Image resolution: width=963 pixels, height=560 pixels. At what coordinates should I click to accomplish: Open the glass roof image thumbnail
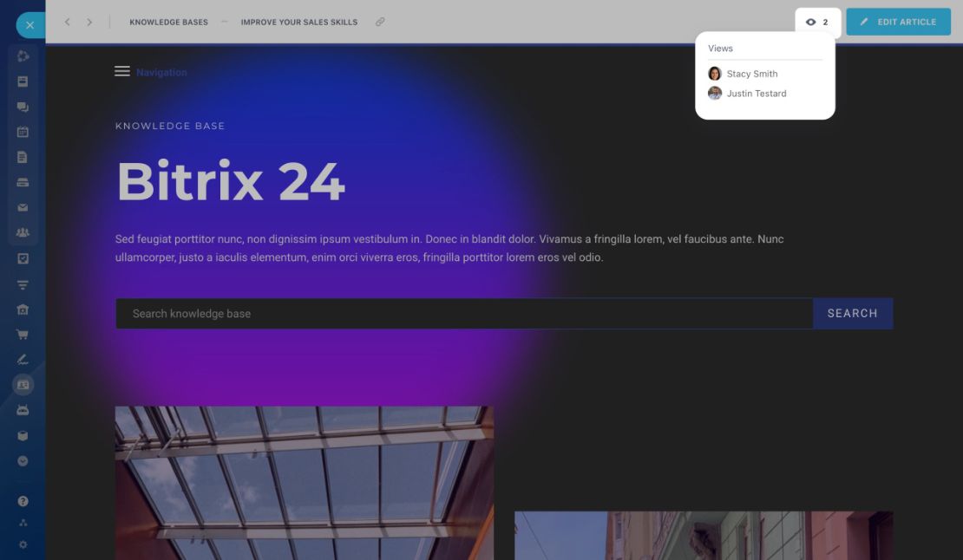304,484
